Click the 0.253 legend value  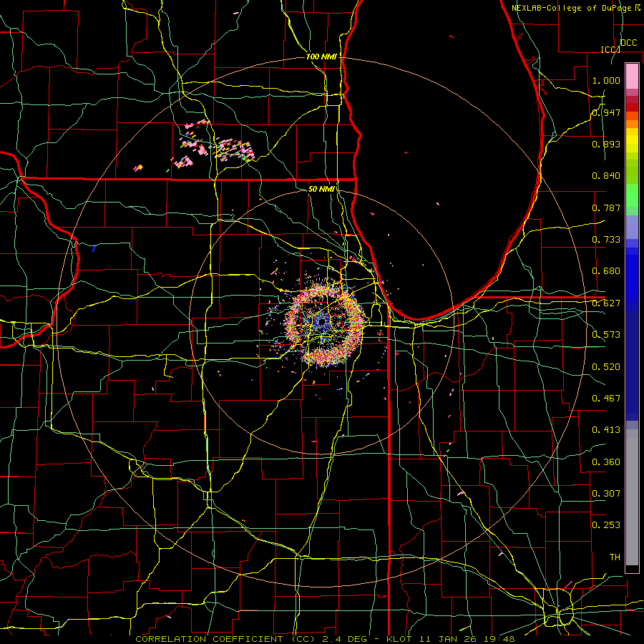point(606,525)
